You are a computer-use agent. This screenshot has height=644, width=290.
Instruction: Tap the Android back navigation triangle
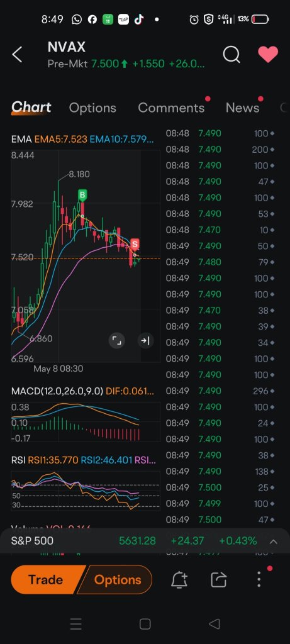(214, 625)
